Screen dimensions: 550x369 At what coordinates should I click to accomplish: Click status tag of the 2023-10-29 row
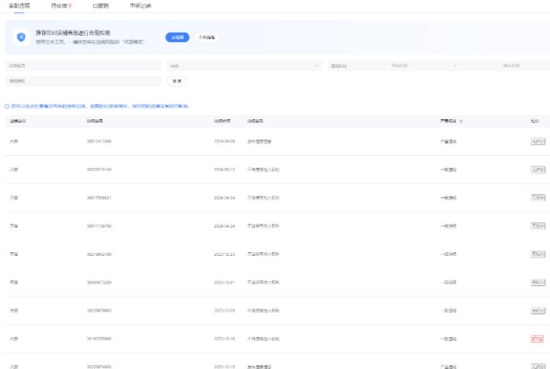[538, 310]
